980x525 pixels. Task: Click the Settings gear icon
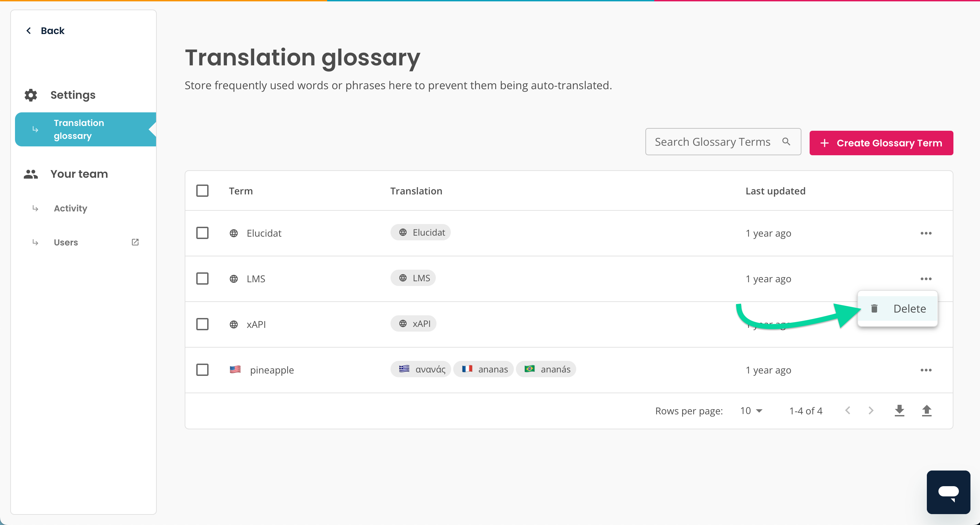(31, 95)
